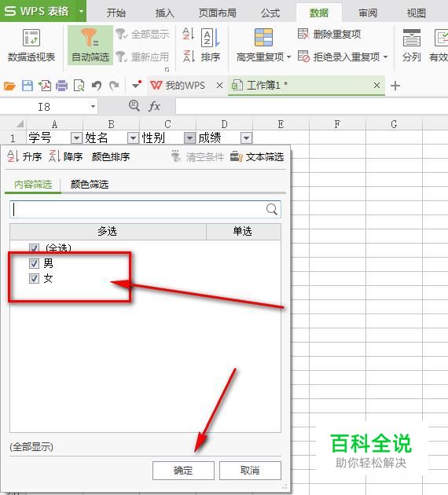Click the I8 name box

tap(44, 107)
